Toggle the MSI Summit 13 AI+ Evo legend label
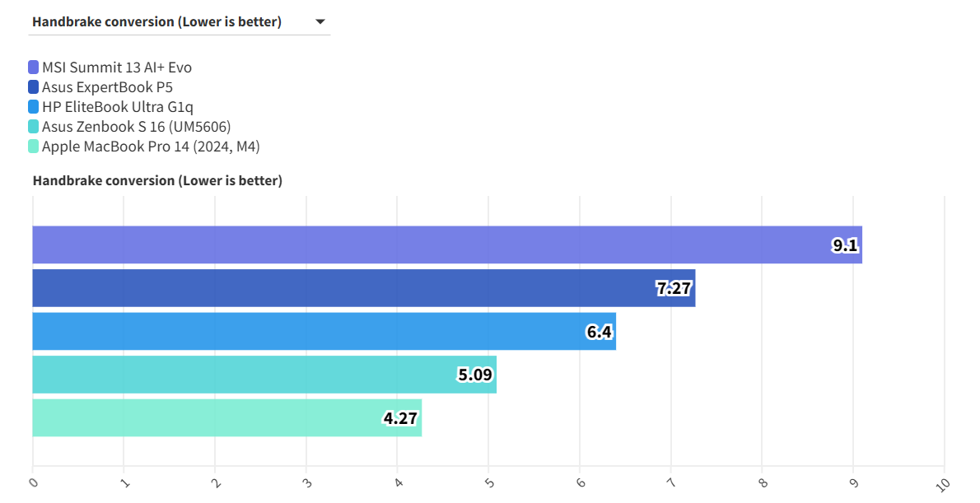980x503 pixels. [116, 68]
